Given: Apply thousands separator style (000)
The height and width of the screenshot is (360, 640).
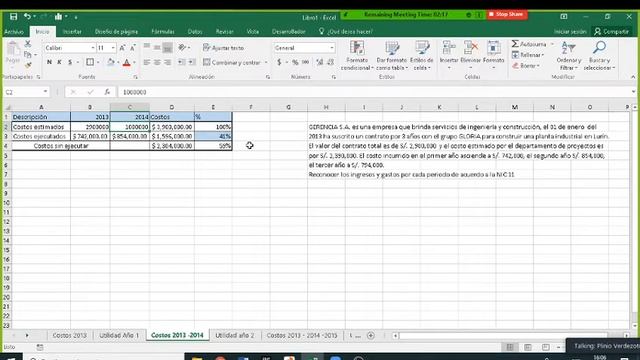Looking at the screenshot, I should 305,62.
